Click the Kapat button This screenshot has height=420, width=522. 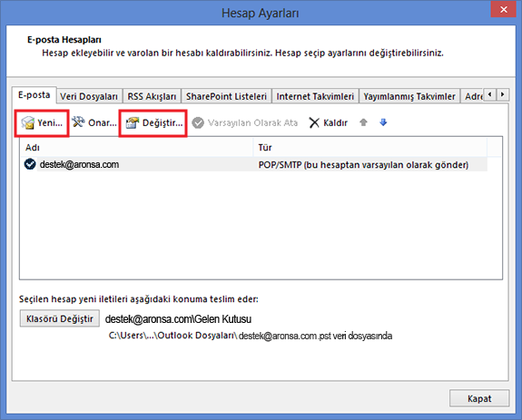[x=479, y=398]
